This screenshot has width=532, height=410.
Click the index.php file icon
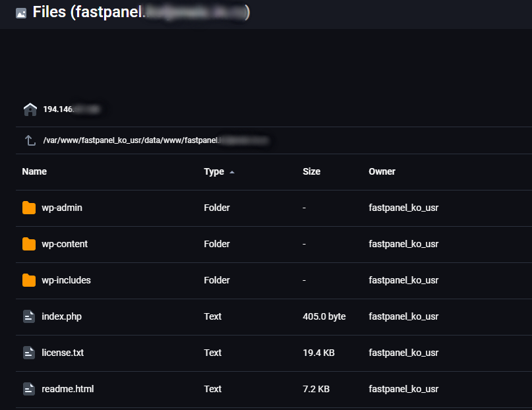(x=29, y=316)
